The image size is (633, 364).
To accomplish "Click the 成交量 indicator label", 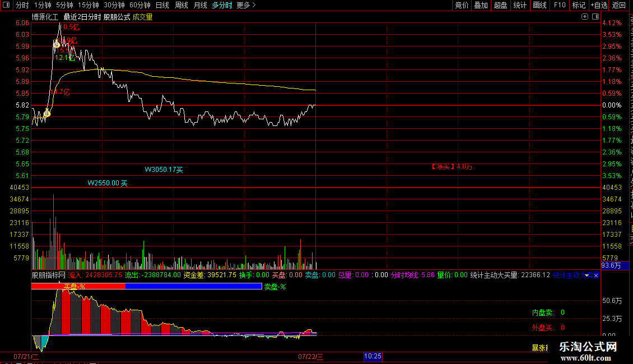I will [142, 17].
